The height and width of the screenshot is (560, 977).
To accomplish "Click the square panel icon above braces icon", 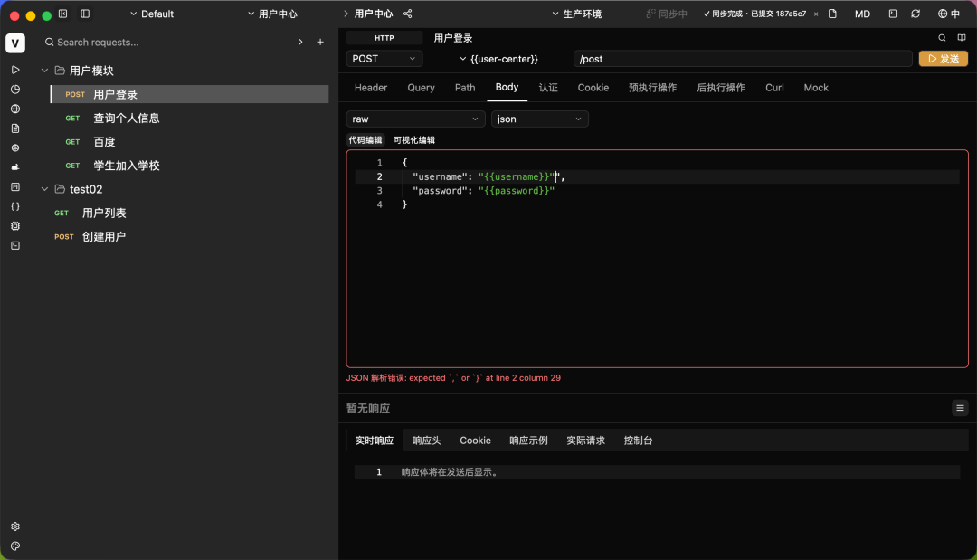I will coord(15,187).
